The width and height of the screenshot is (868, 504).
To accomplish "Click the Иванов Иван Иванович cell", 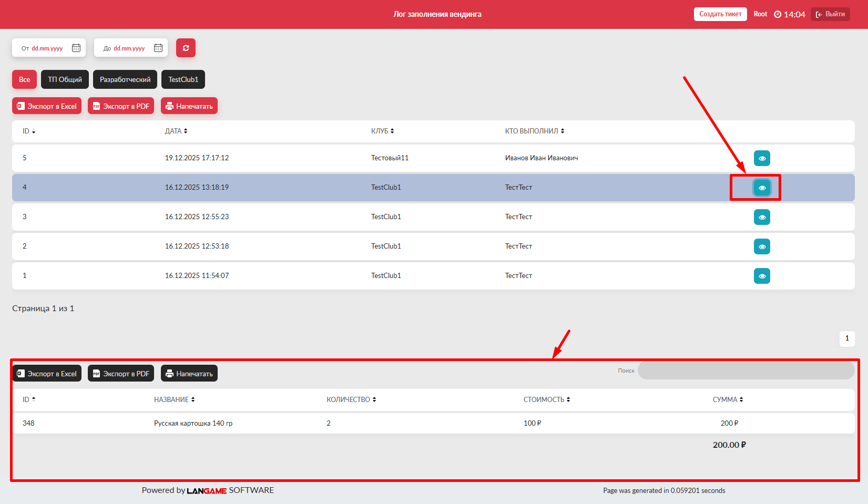I will [542, 158].
